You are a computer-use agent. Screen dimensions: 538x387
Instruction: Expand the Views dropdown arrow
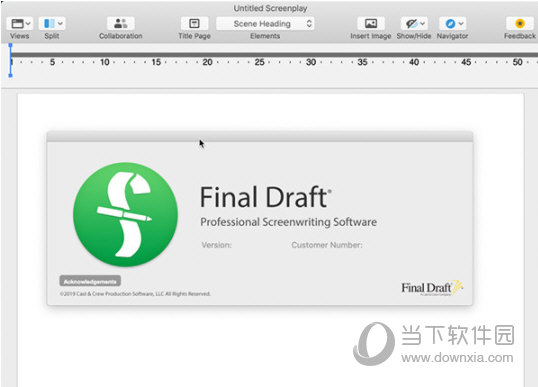pyautogui.click(x=28, y=23)
